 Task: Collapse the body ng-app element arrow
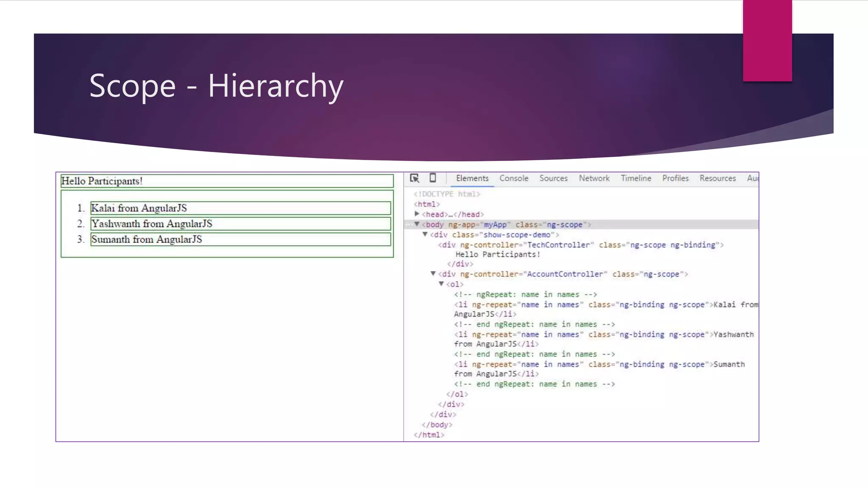pos(417,224)
